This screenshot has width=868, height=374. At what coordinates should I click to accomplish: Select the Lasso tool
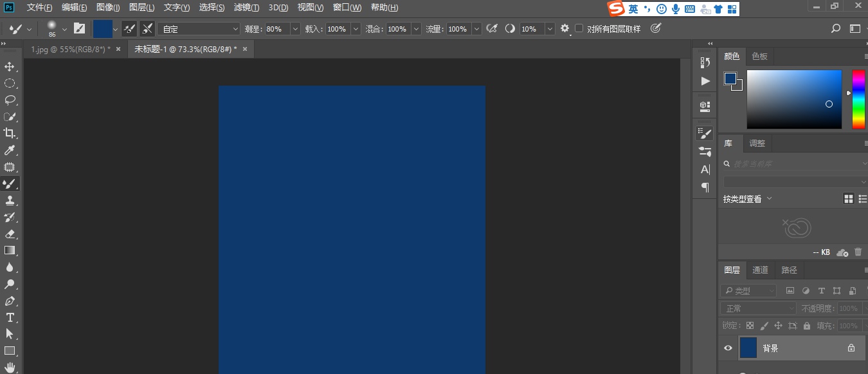(9, 100)
